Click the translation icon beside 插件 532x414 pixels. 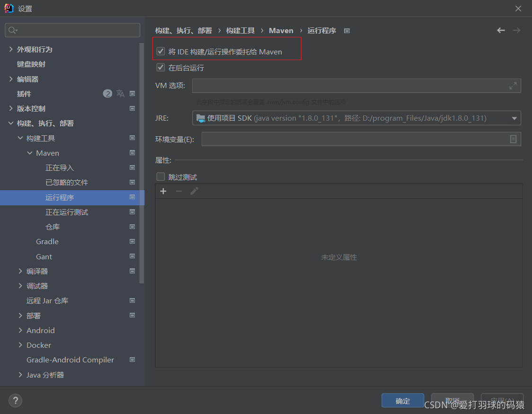click(x=120, y=94)
